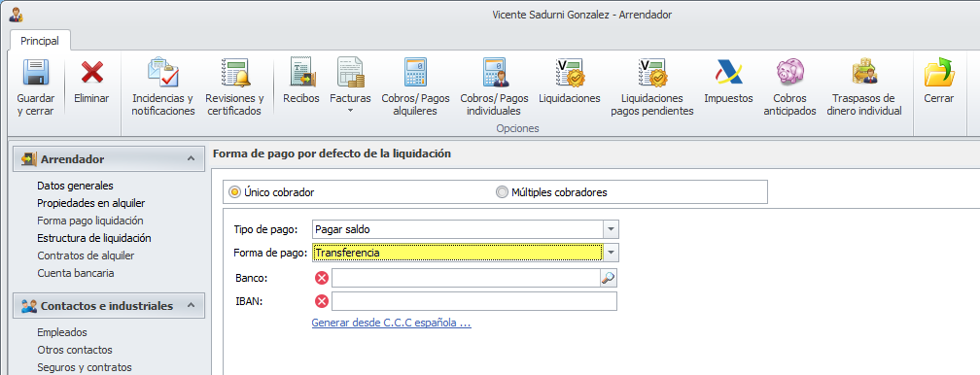Switch to the Principal ribbon tab
Image resolution: width=980 pixels, height=375 pixels.
coord(40,41)
